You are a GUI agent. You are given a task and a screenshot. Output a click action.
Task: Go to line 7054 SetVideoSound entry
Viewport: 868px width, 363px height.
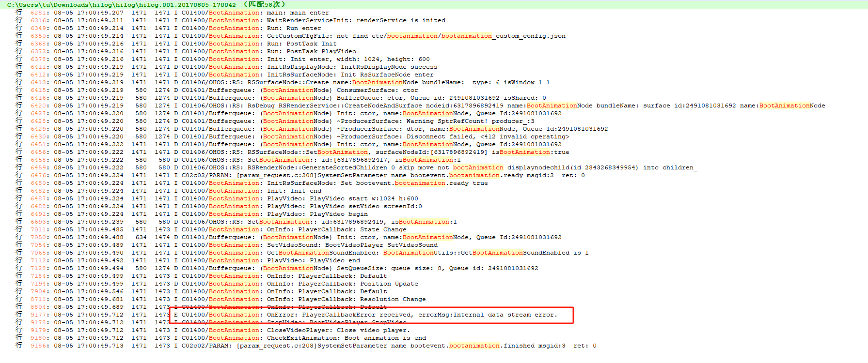pos(226,245)
